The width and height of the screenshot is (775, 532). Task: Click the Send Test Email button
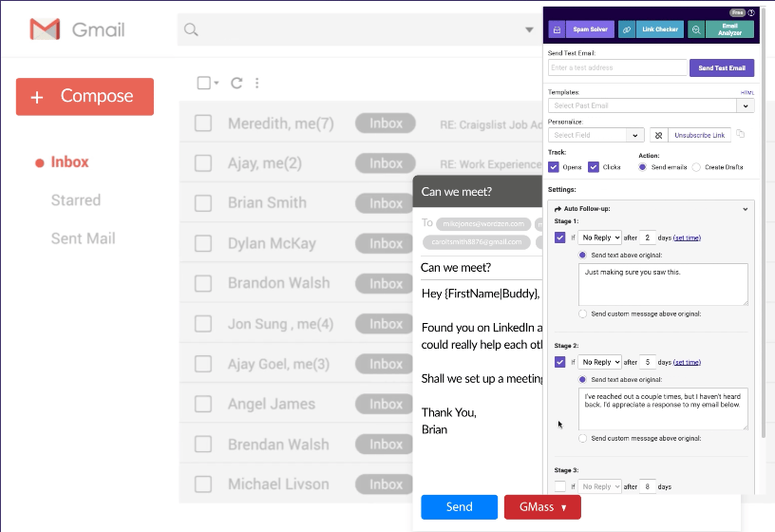[x=722, y=67]
